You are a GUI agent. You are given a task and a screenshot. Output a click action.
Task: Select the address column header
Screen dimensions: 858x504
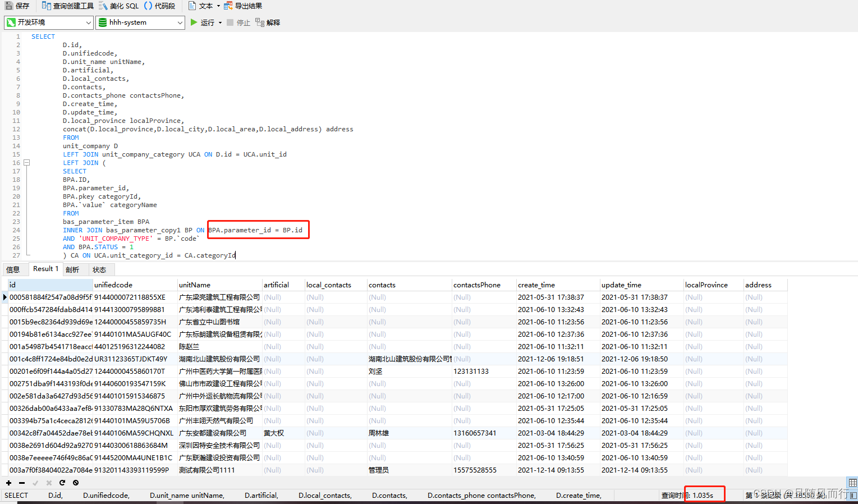765,285
